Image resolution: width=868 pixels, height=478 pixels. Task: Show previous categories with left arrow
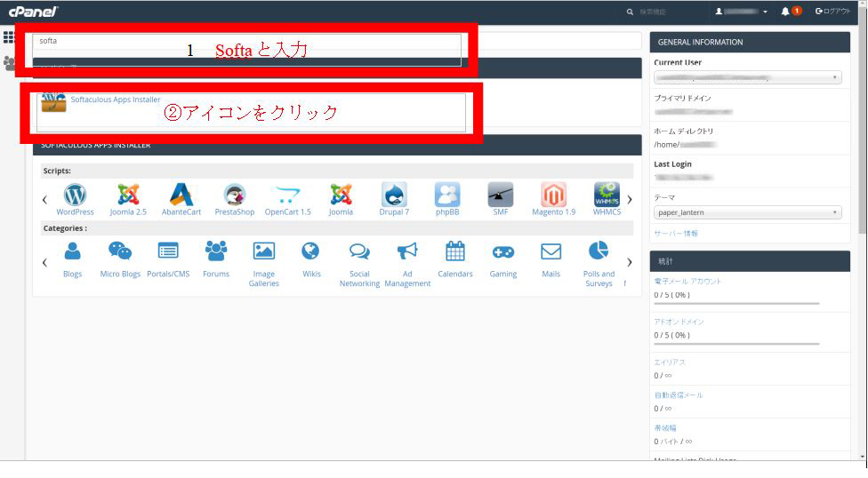44,262
